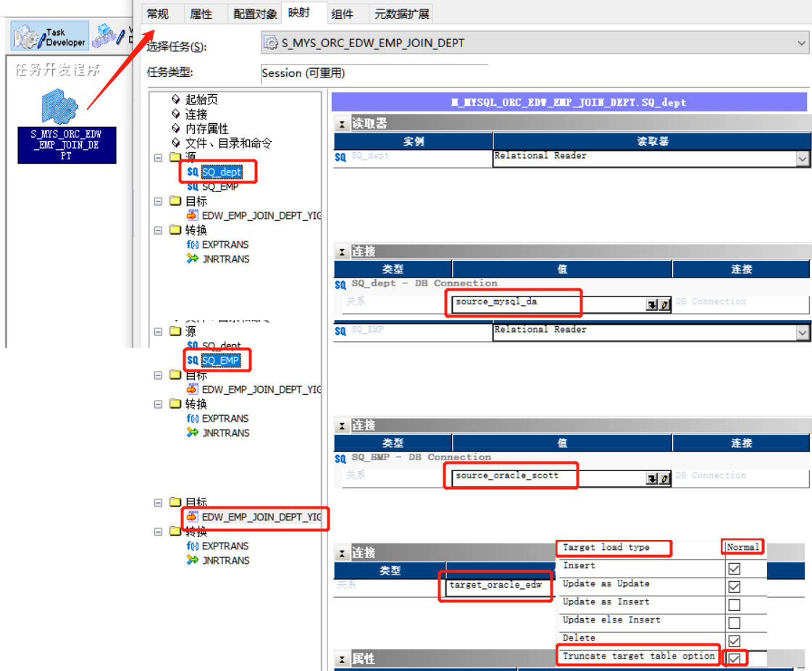Click the SQ icon of highlighted SQ_EMP
The width and height of the screenshot is (812, 671).
click(193, 360)
